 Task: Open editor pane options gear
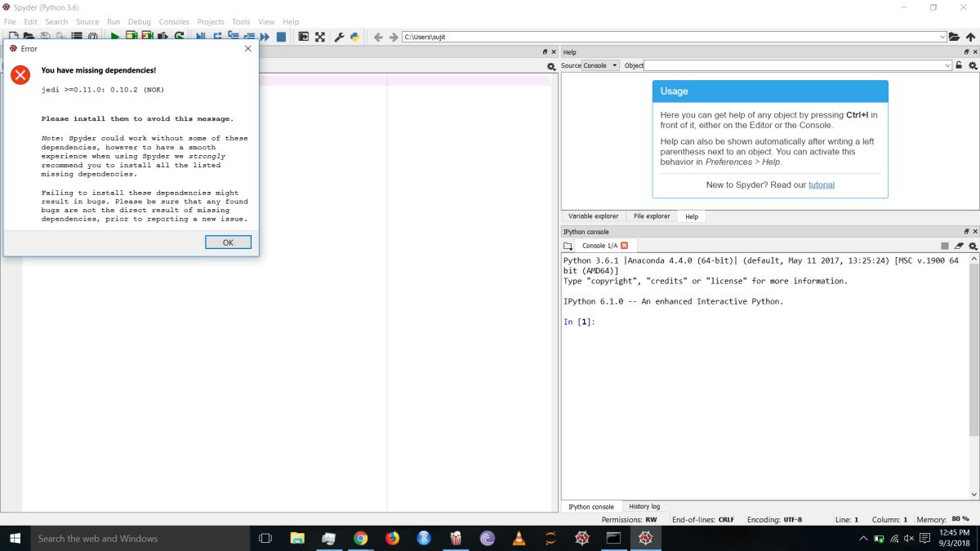click(x=551, y=66)
